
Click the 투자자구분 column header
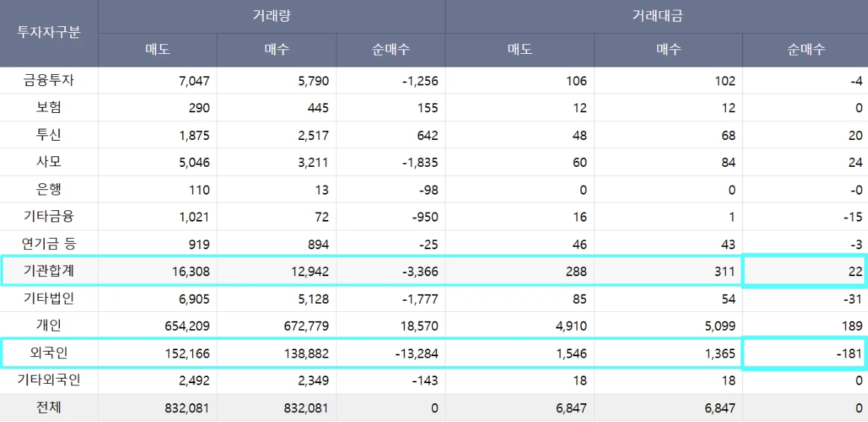pyautogui.click(x=49, y=34)
